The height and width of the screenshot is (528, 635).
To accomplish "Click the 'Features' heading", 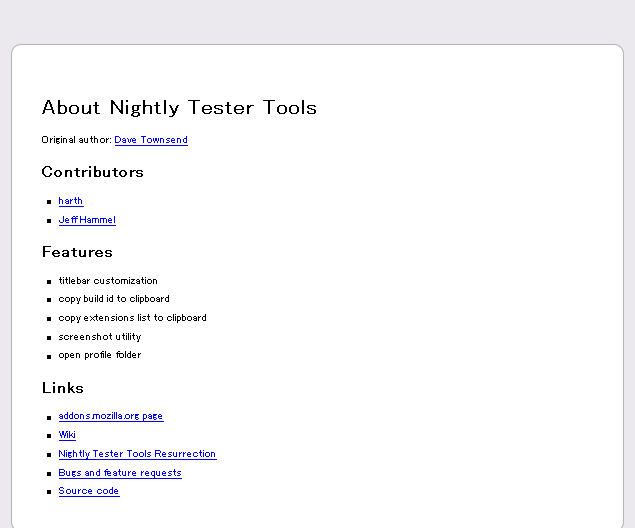I will [77, 252].
